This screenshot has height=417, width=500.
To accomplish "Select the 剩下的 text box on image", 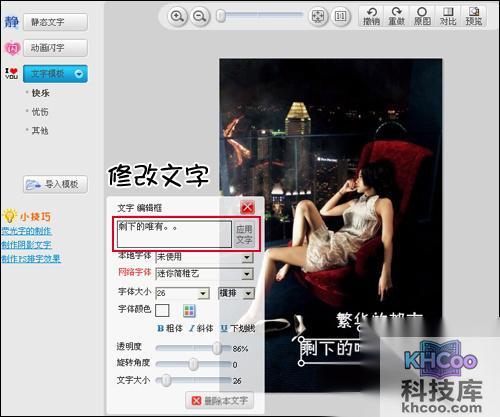I will (x=330, y=350).
